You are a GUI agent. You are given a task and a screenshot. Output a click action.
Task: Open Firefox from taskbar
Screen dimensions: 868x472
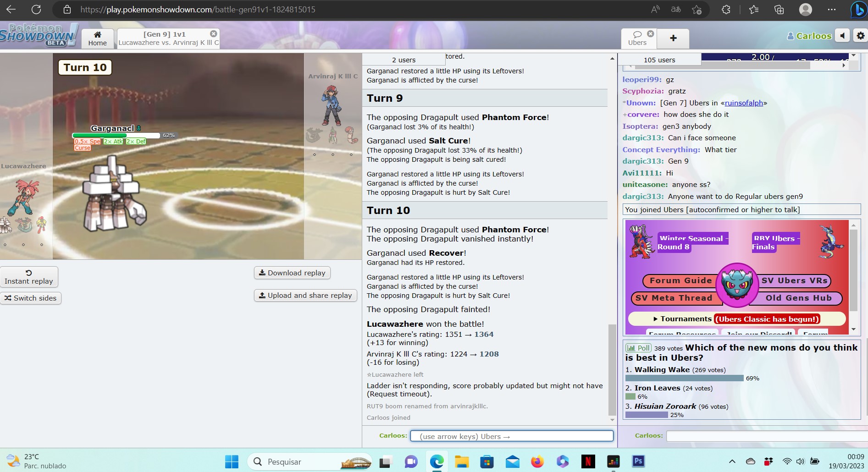537,461
